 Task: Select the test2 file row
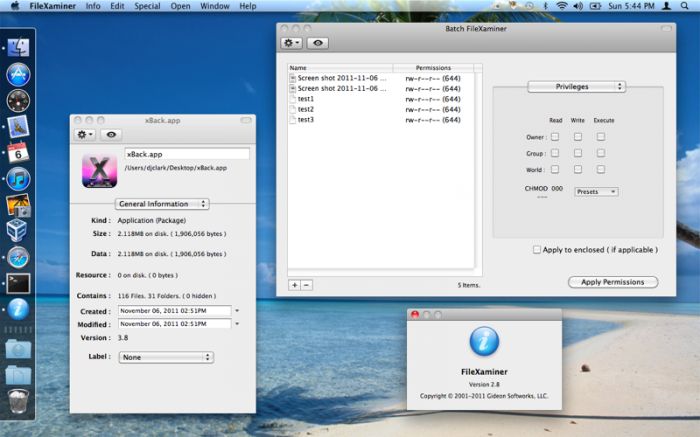click(x=381, y=109)
